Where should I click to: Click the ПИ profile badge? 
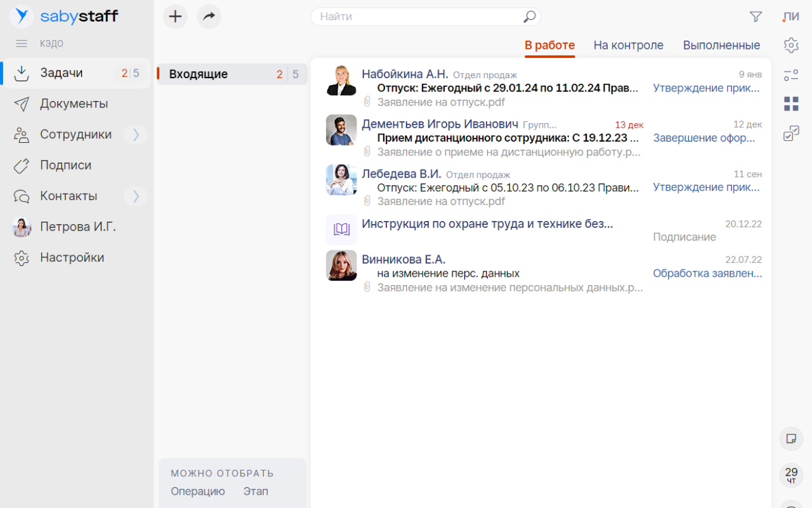[x=791, y=17]
